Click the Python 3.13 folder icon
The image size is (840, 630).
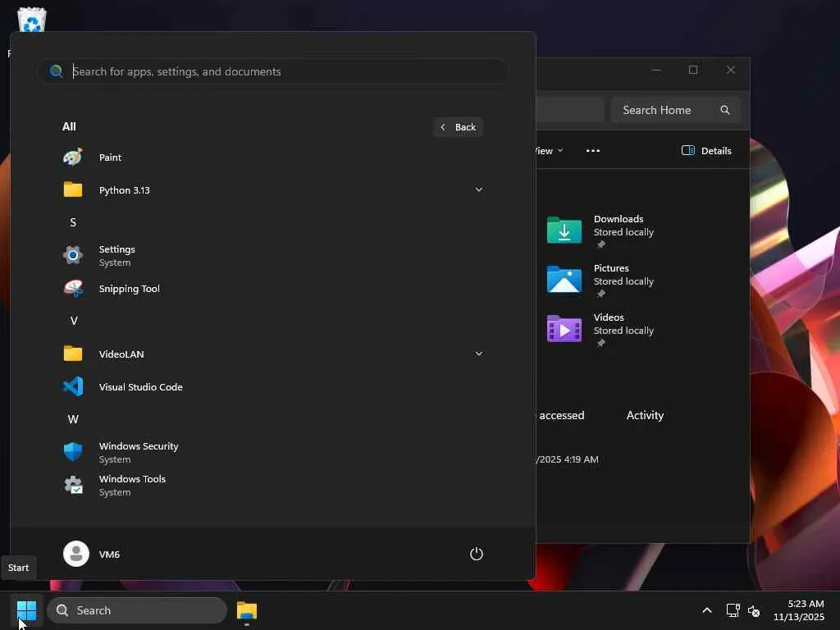pyautogui.click(x=73, y=189)
